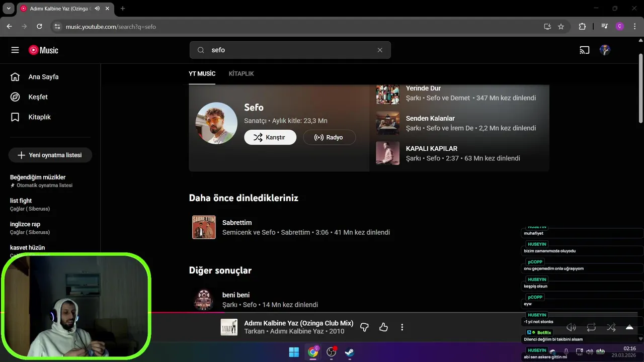Screen dimensions: 644x362
Task: Open Sefo artist name heading
Action: click(254, 107)
